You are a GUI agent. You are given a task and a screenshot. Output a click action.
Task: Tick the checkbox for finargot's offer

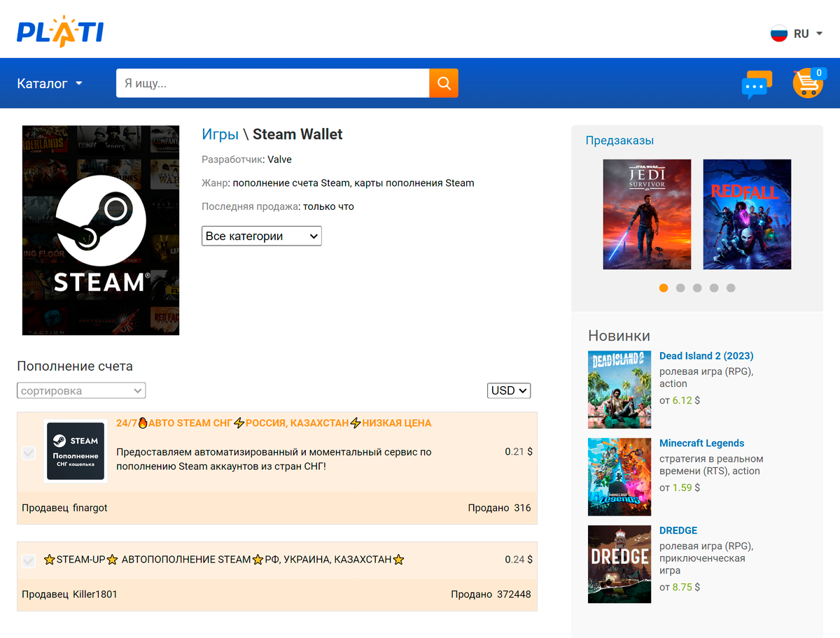click(x=29, y=453)
